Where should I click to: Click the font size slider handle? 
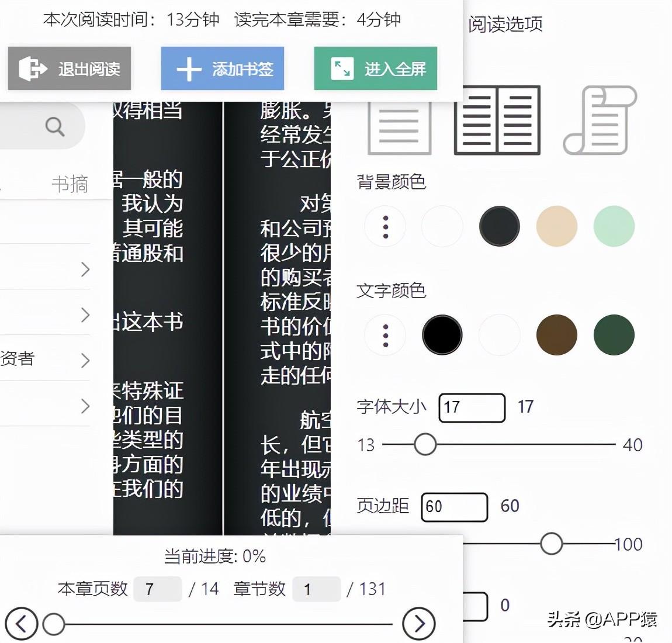(x=425, y=445)
